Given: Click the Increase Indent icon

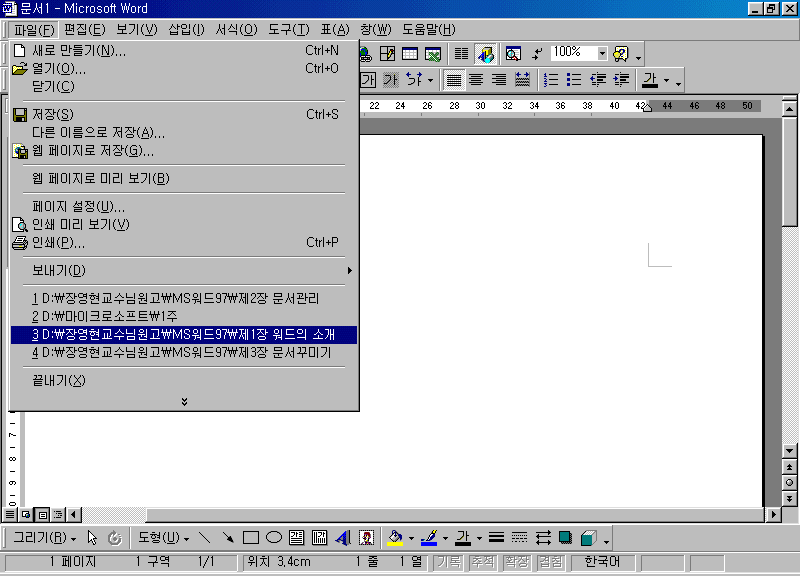Looking at the screenshot, I should click(x=621, y=80).
